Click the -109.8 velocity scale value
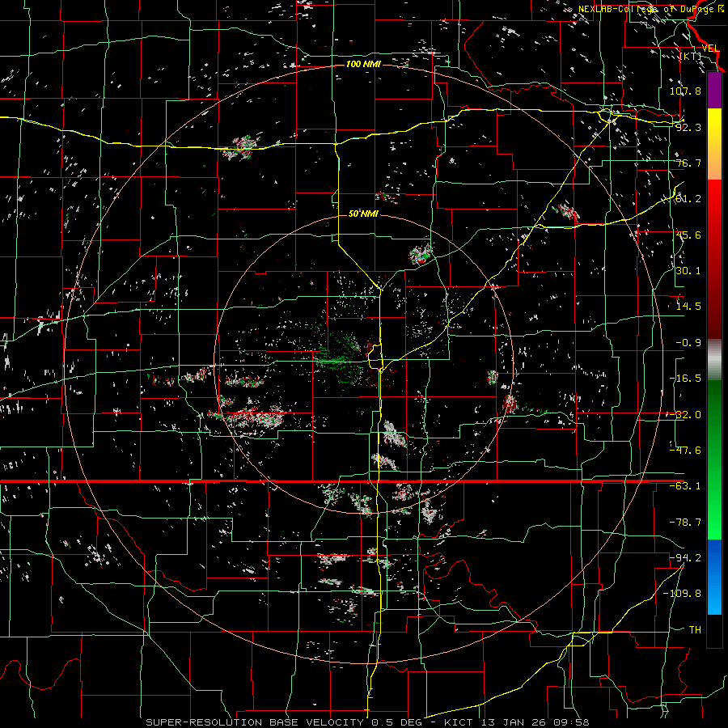Image resolution: width=728 pixels, height=728 pixels. 682,594
